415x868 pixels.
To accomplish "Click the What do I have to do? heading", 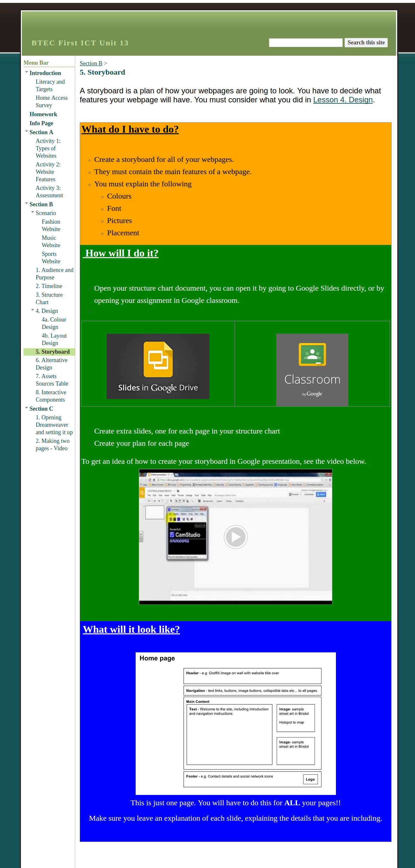I will [130, 129].
